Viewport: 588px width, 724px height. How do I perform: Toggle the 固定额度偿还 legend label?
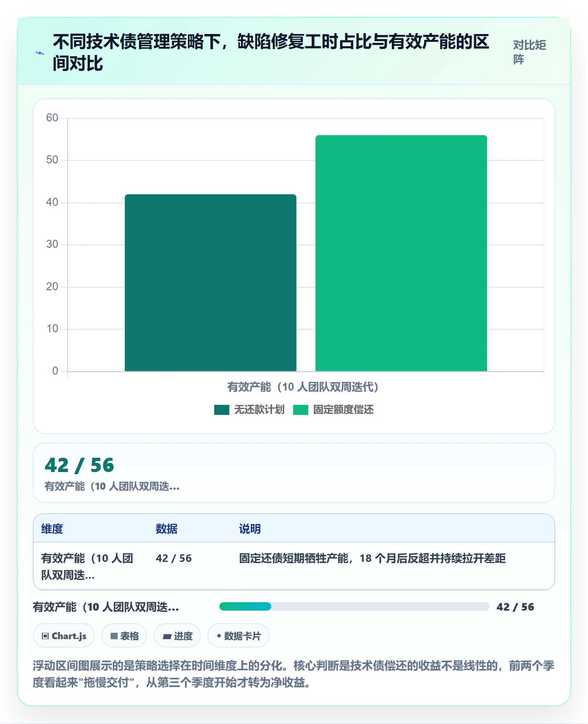[344, 410]
